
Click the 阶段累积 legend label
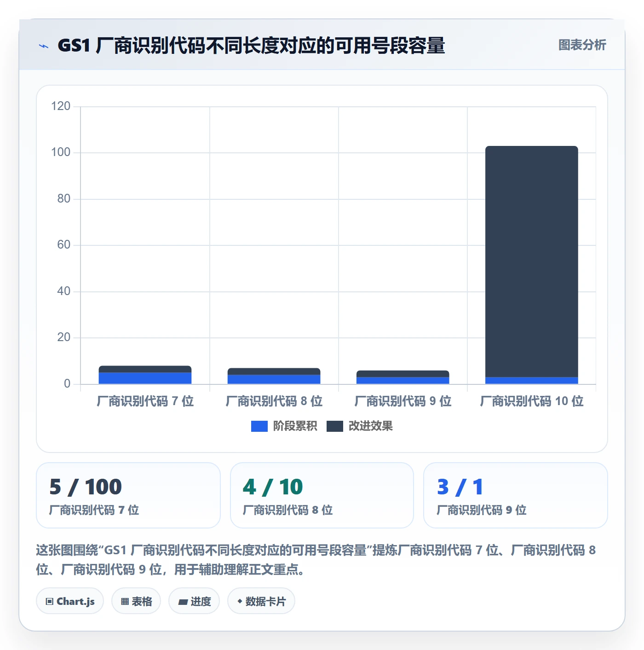pyautogui.click(x=295, y=426)
